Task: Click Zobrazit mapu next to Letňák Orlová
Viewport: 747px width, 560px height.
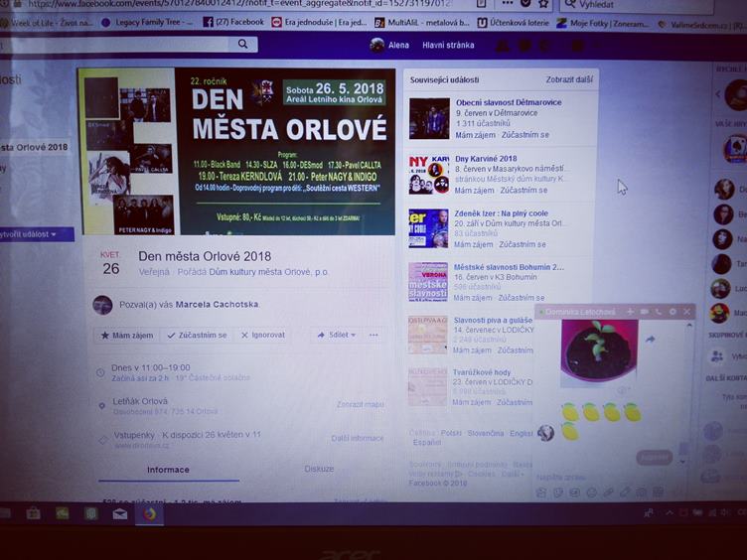Action: tap(361, 404)
